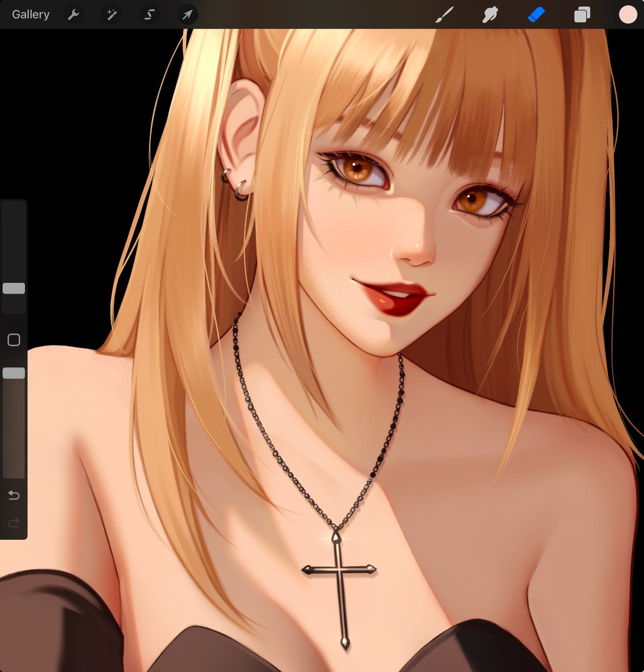The image size is (644, 672).
Task: Activate the Transform arrow tool
Action: [187, 15]
